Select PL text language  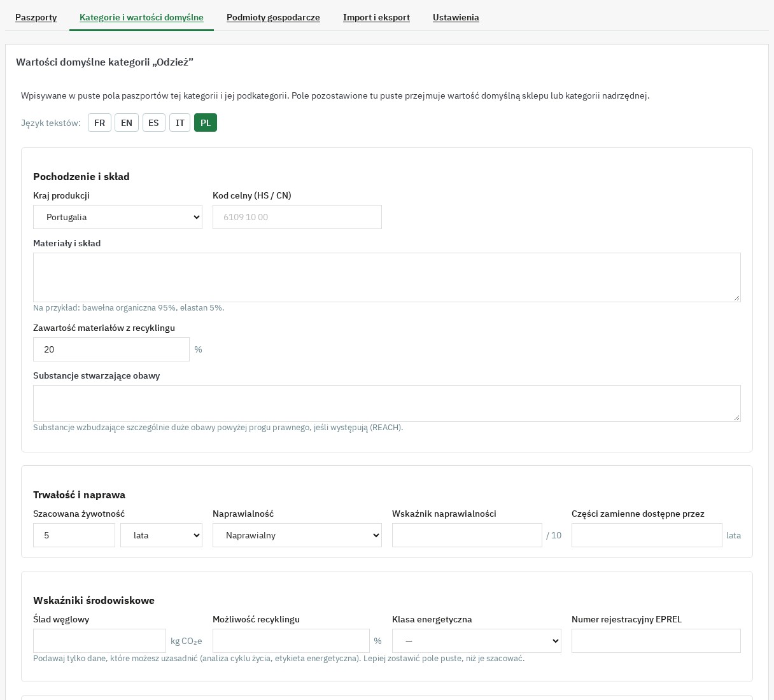click(206, 123)
